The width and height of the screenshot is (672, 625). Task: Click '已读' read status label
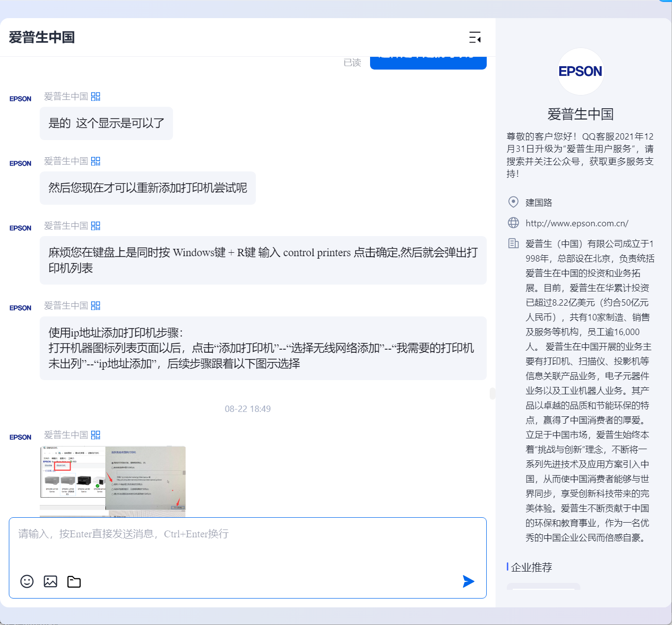tap(352, 63)
